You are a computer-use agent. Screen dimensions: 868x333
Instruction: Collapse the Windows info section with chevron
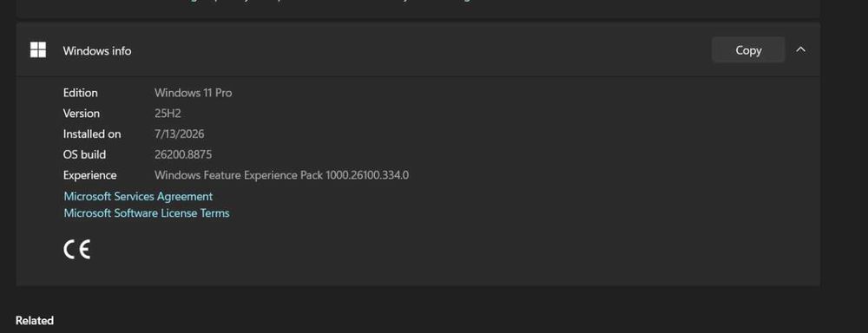pyautogui.click(x=800, y=49)
